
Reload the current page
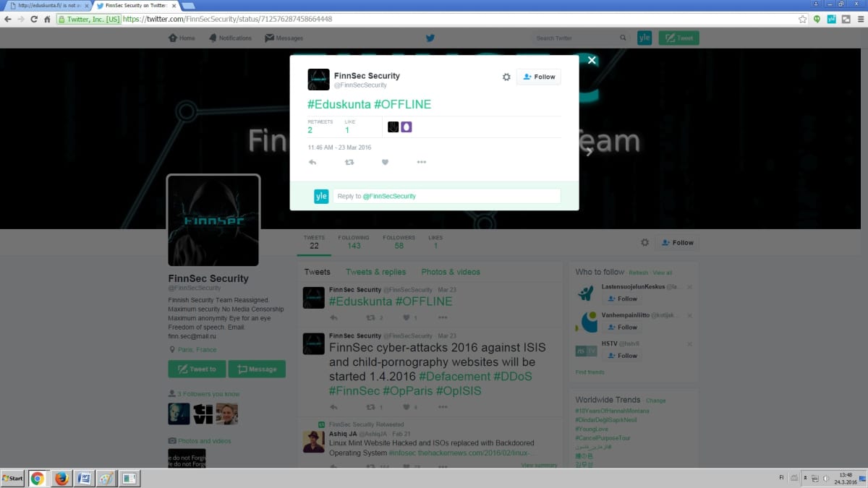point(34,20)
